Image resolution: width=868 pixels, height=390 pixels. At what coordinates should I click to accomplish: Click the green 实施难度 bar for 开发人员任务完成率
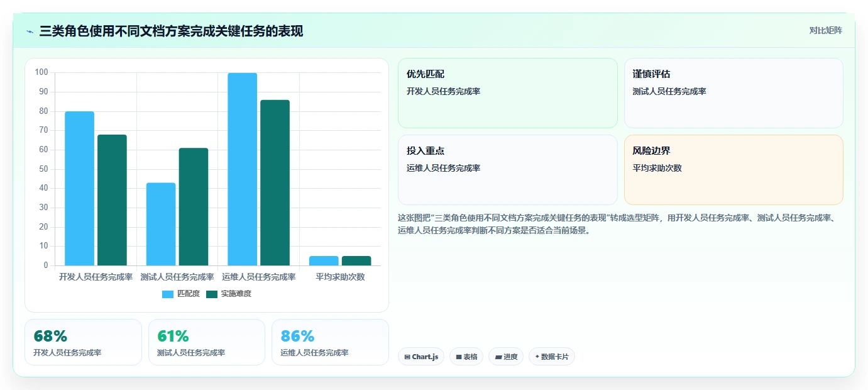tap(112, 200)
